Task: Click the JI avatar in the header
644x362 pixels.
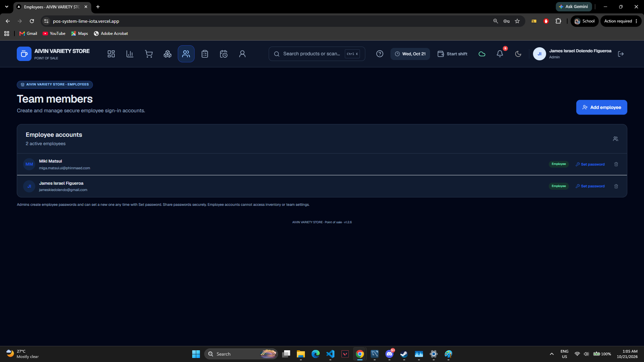Action: click(x=539, y=54)
